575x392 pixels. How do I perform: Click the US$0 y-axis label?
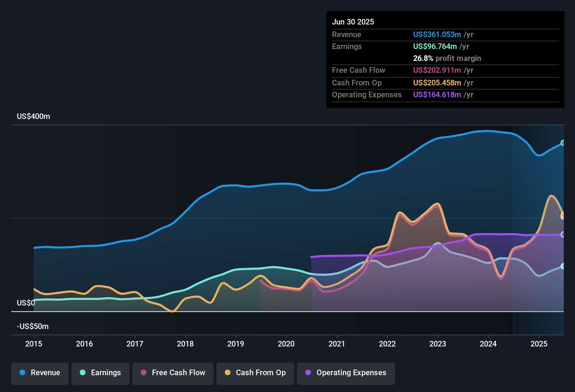(x=26, y=303)
